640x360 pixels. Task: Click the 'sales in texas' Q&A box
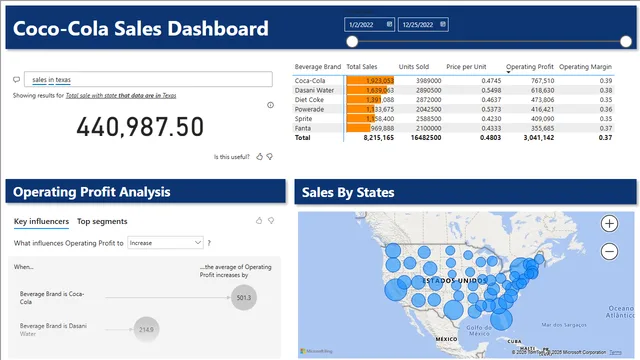148,79
